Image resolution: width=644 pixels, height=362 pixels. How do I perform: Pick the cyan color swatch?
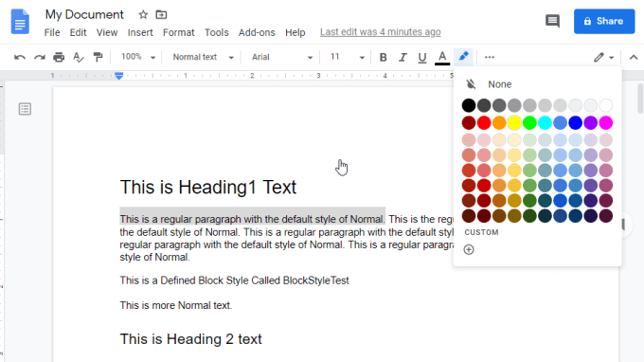(x=545, y=123)
